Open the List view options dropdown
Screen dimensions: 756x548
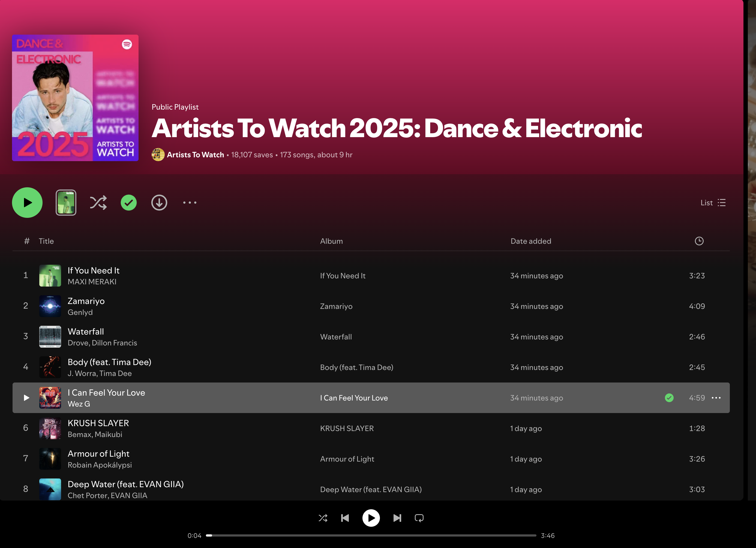(713, 203)
